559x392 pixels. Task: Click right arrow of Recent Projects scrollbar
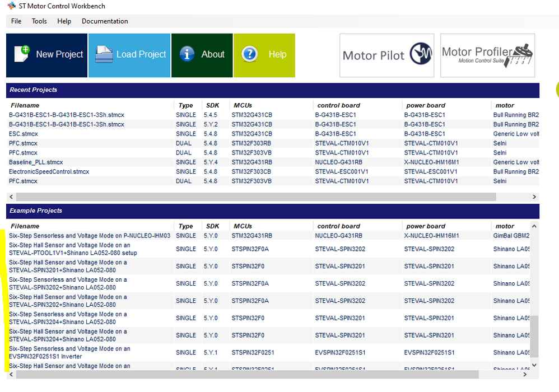[x=534, y=197]
